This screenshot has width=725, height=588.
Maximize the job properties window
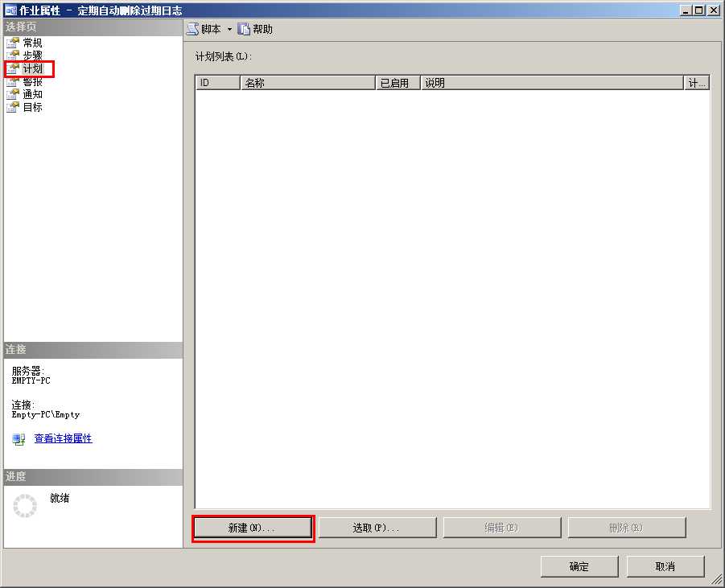tap(699, 10)
